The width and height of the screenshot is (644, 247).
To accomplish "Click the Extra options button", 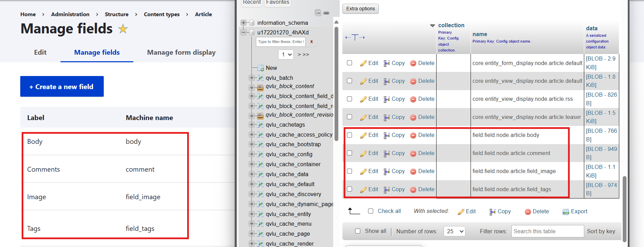I will pos(360,9).
